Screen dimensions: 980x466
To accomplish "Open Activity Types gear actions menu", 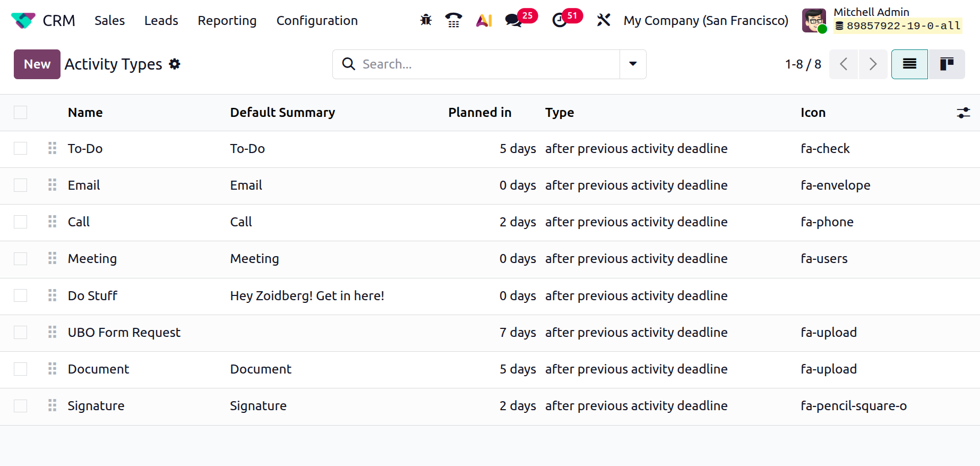I will point(175,64).
